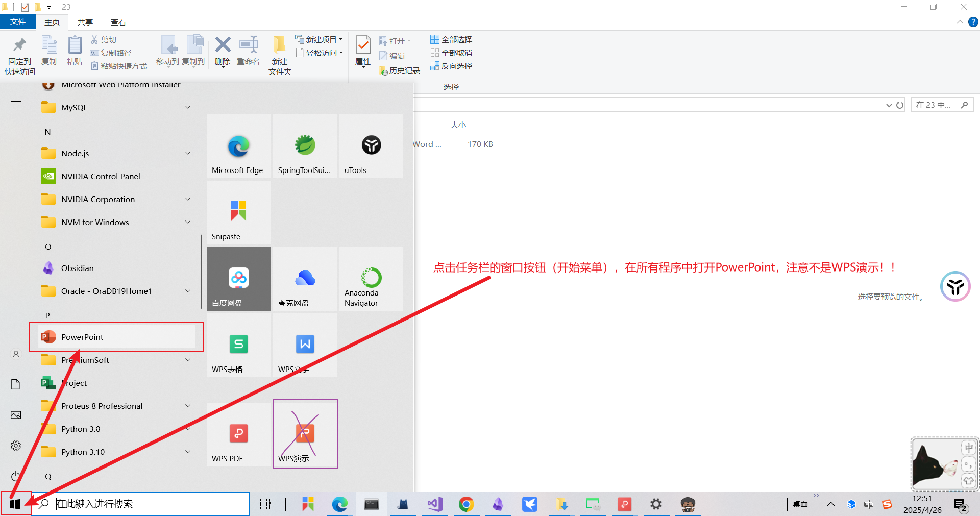Open the WPS演示 tile
This screenshot has height=516, width=980.
coord(305,434)
